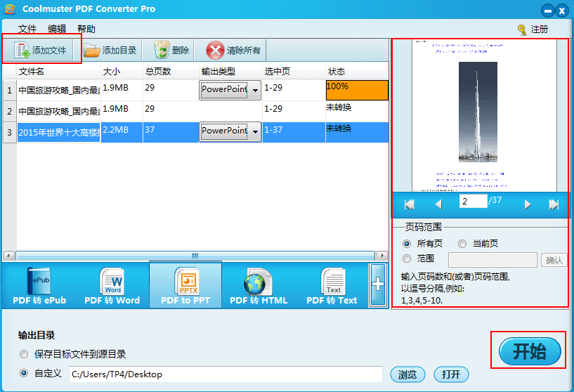Click the horizontal scrollbar left arrow
This screenshot has width=574, height=392.
[x=9, y=256]
